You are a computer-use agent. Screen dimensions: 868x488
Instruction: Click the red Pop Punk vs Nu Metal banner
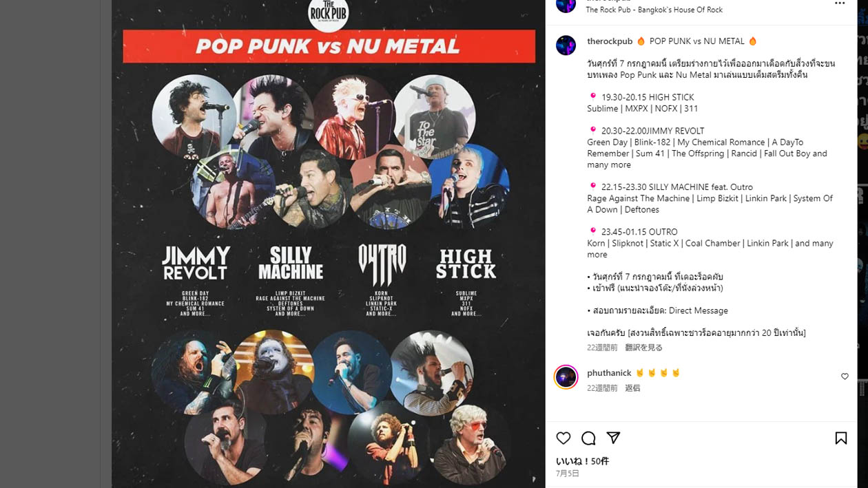(x=329, y=46)
